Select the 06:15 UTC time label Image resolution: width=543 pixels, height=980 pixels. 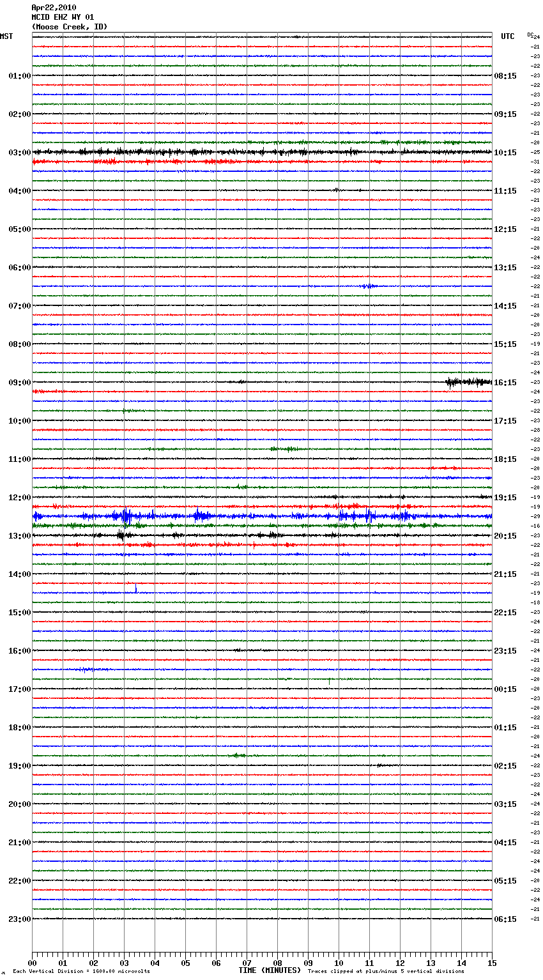coord(505,919)
